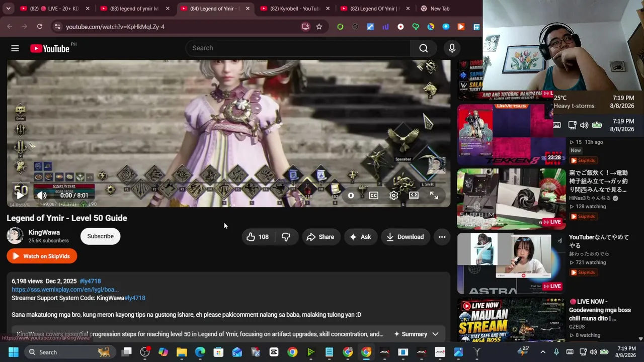Show hidden system tray icons
Screen dimensions: 644x362
(x=543, y=352)
